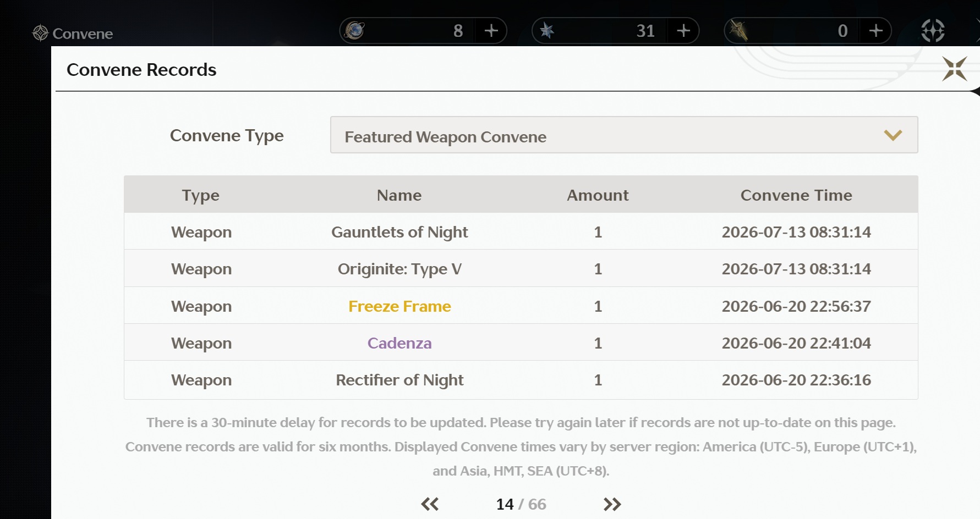Select the Cadenza weapon entry

click(399, 343)
